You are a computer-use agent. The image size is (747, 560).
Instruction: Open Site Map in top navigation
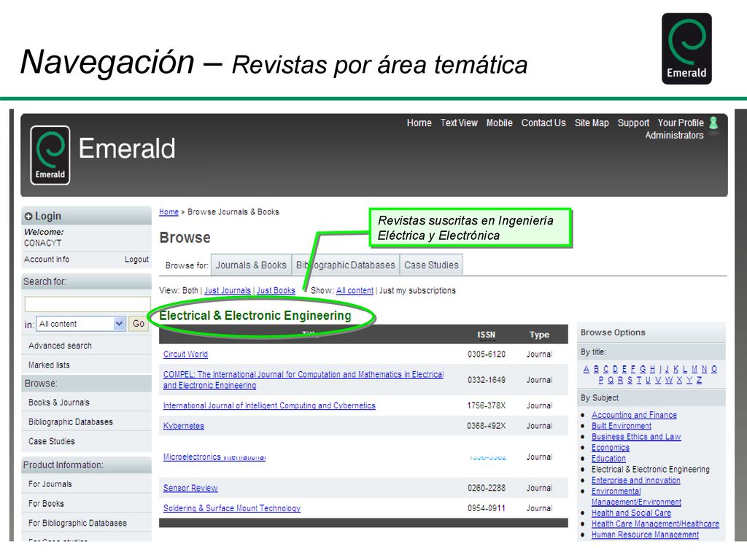click(592, 122)
